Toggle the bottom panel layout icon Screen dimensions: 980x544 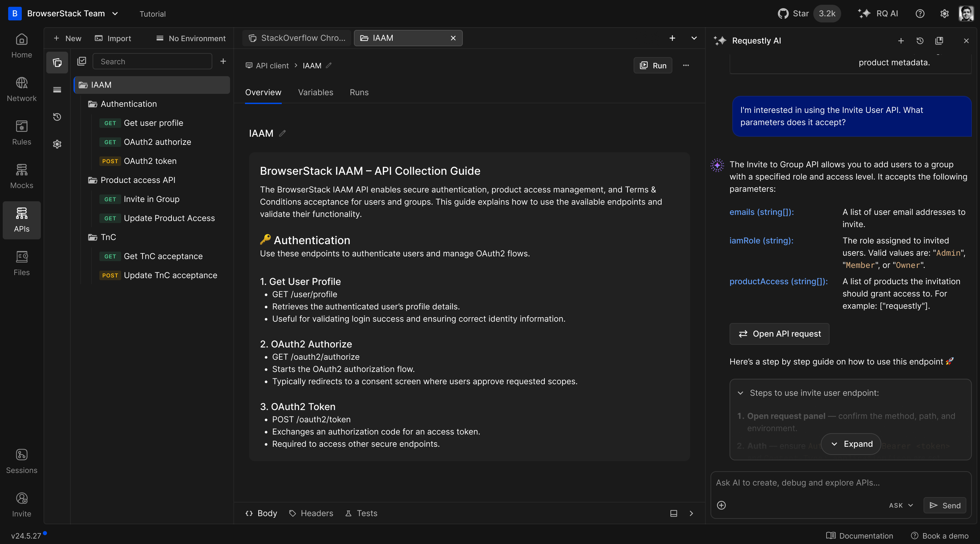coord(674,513)
